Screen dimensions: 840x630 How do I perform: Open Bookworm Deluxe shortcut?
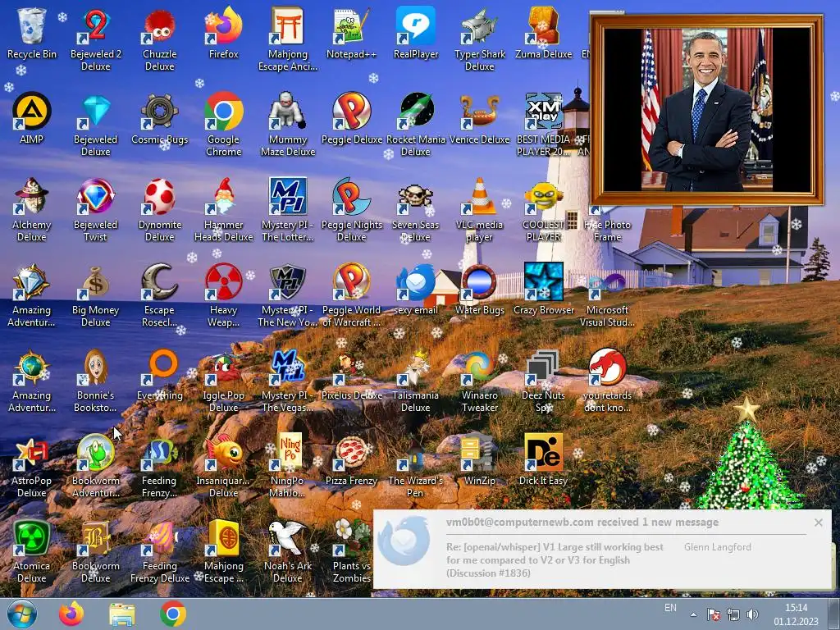coord(95,550)
